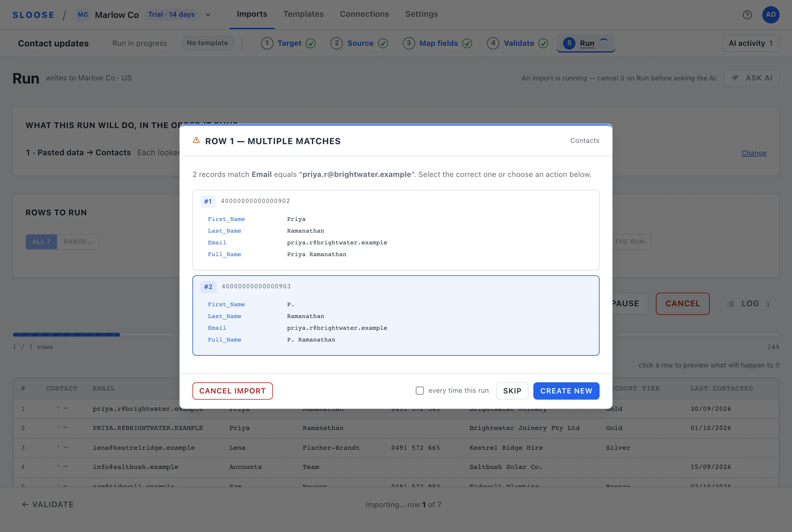Go to step 1 Target
This screenshot has width=792, height=532.
(x=288, y=43)
